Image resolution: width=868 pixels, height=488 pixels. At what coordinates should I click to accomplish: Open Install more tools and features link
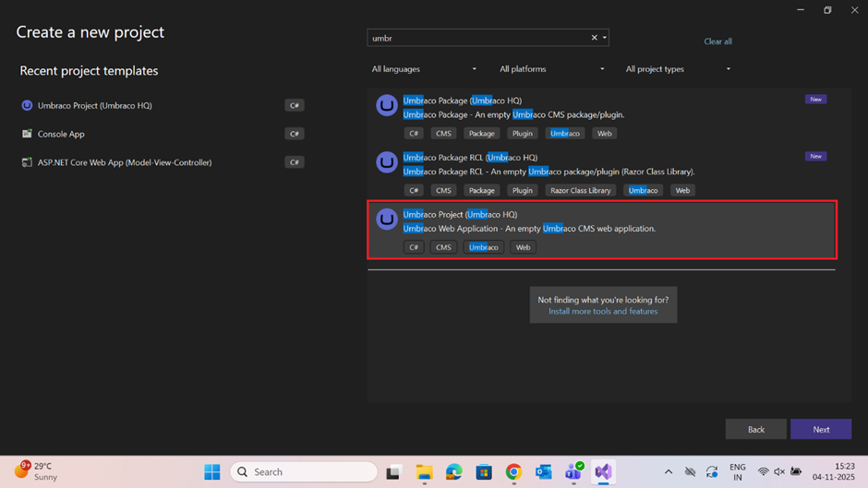[x=603, y=312]
